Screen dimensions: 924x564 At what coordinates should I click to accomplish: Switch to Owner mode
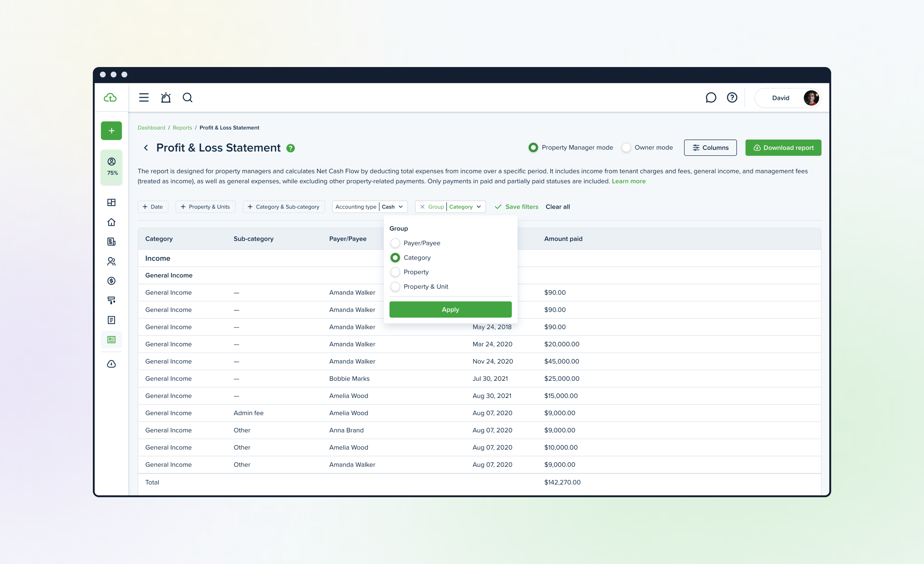[x=626, y=148]
